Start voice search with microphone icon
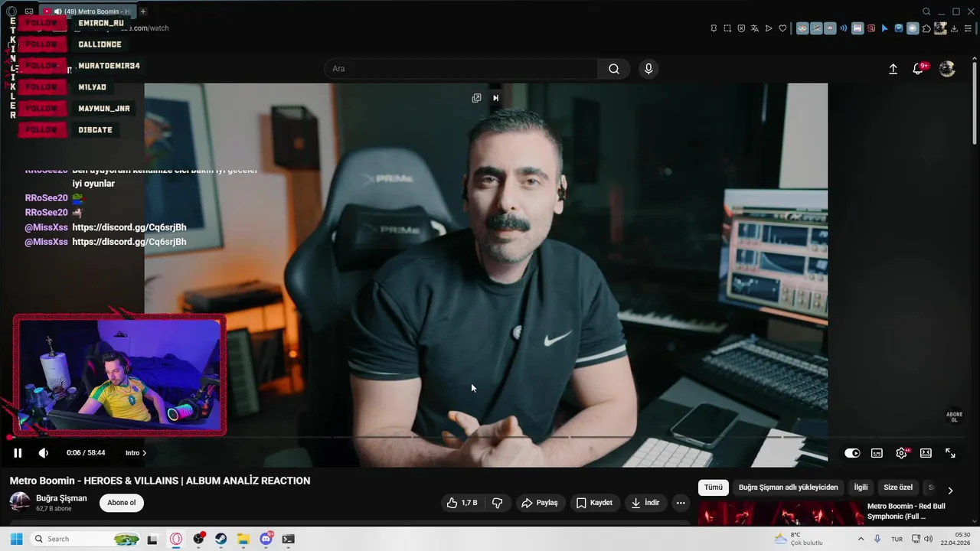The image size is (980, 551). coord(648,69)
